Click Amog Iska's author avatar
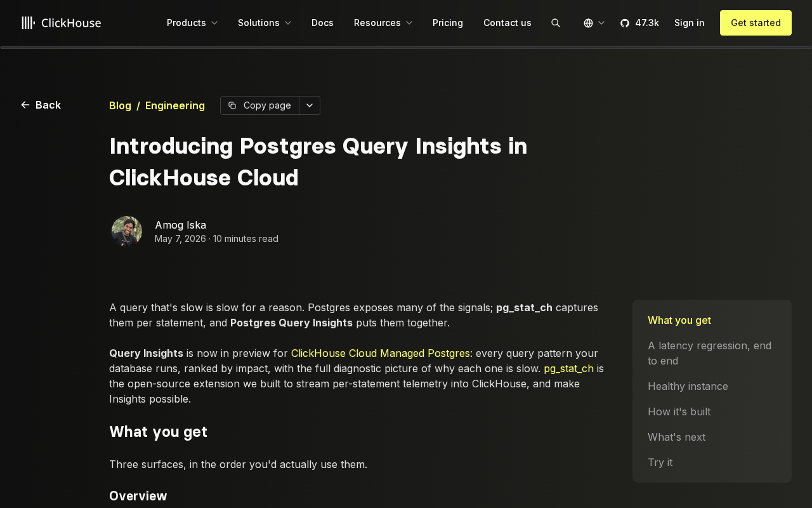This screenshot has width=812, height=508. [127, 231]
